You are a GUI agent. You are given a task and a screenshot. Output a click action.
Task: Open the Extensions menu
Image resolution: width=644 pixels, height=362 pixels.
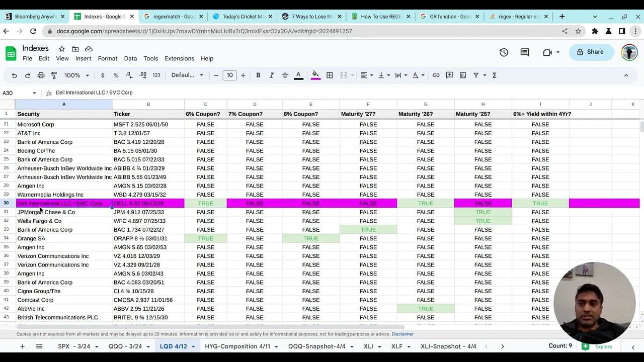pyautogui.click(x=179, y=58)
